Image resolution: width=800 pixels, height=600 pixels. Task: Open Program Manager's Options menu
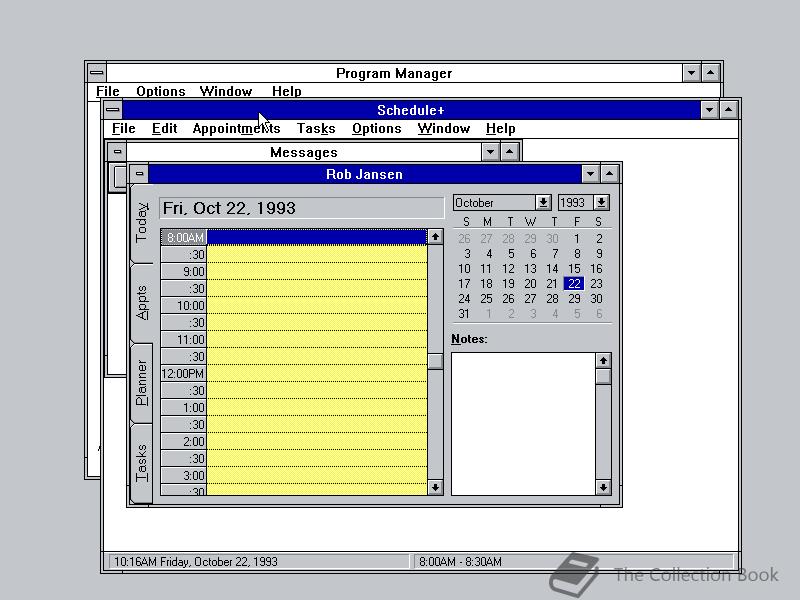click(x=161, y=91)
